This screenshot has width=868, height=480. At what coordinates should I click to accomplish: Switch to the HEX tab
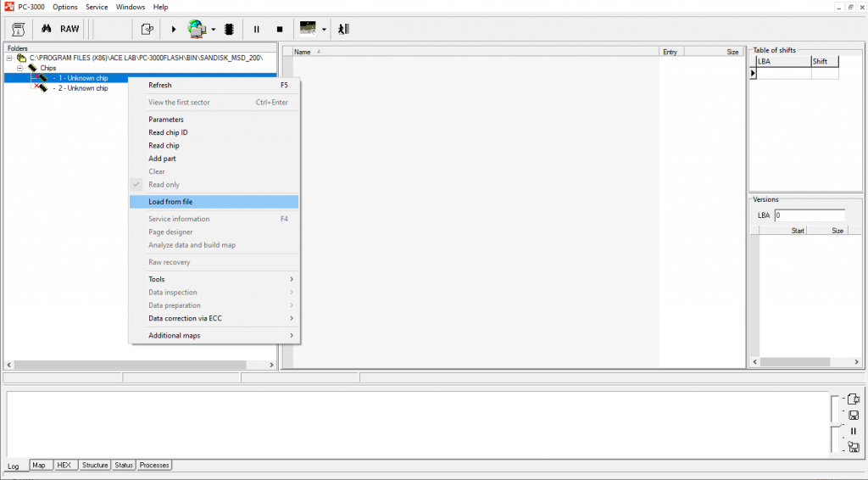coord(64,465)
